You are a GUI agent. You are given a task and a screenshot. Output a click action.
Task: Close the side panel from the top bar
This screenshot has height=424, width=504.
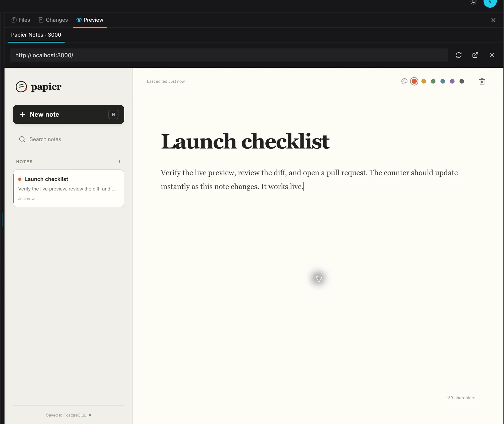point(493,20)
